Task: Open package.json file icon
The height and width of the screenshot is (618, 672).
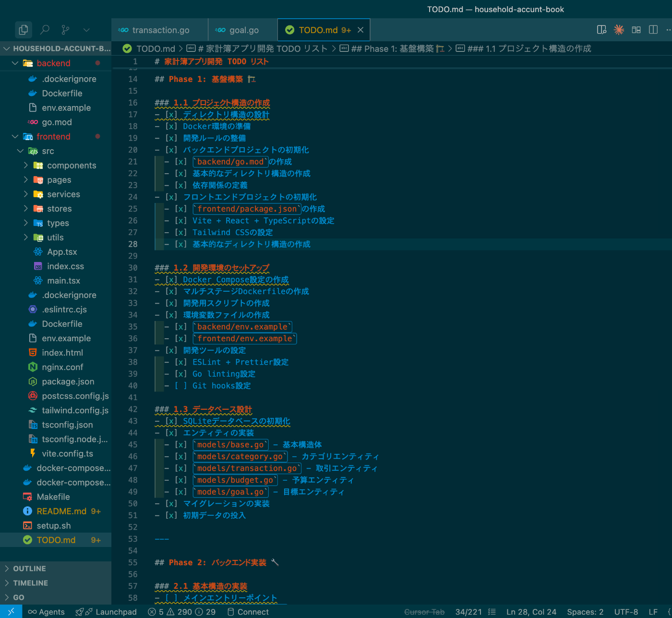Action: (33, 381)
